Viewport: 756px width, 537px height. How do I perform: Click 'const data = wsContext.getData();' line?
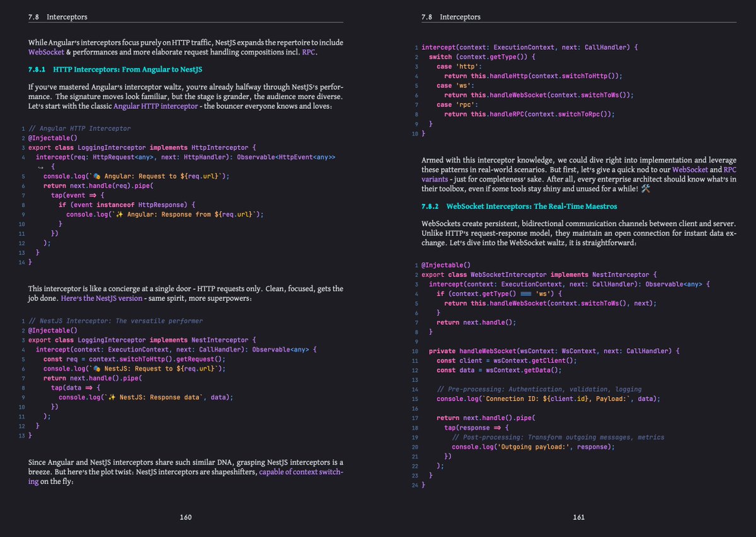point(499,370)
